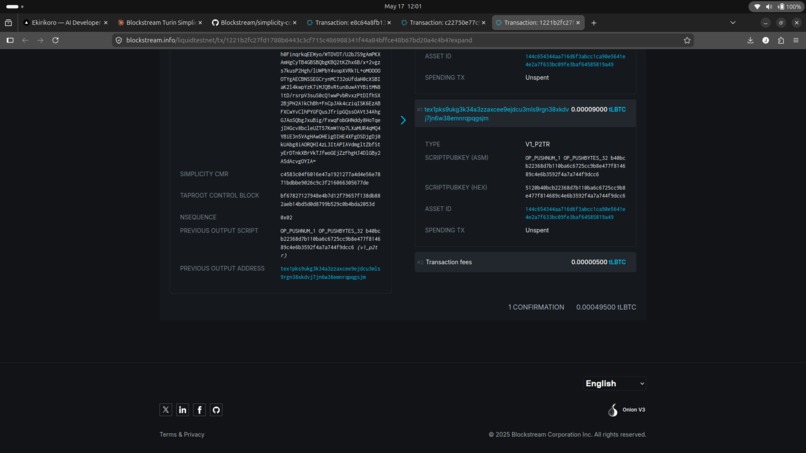This screenshot has height=453, width=806.
Task: Open the extensions puzzle icon
Action: click(x=781, y=40)
